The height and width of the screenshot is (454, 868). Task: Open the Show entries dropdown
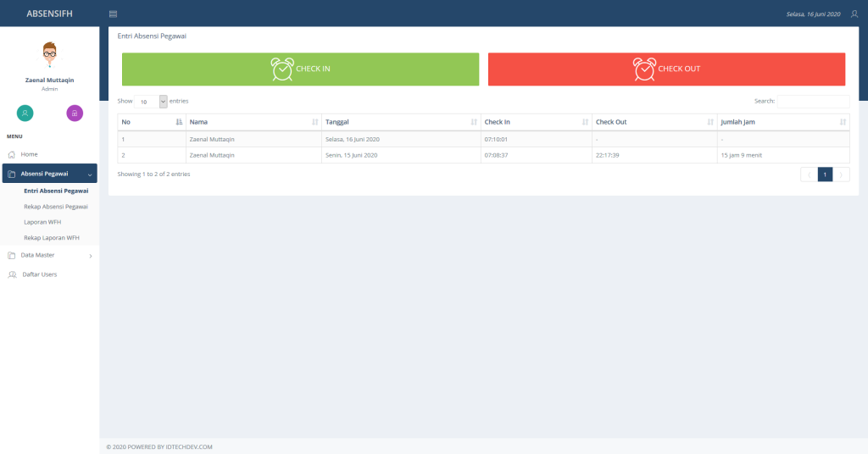click(x=151, y=101)
